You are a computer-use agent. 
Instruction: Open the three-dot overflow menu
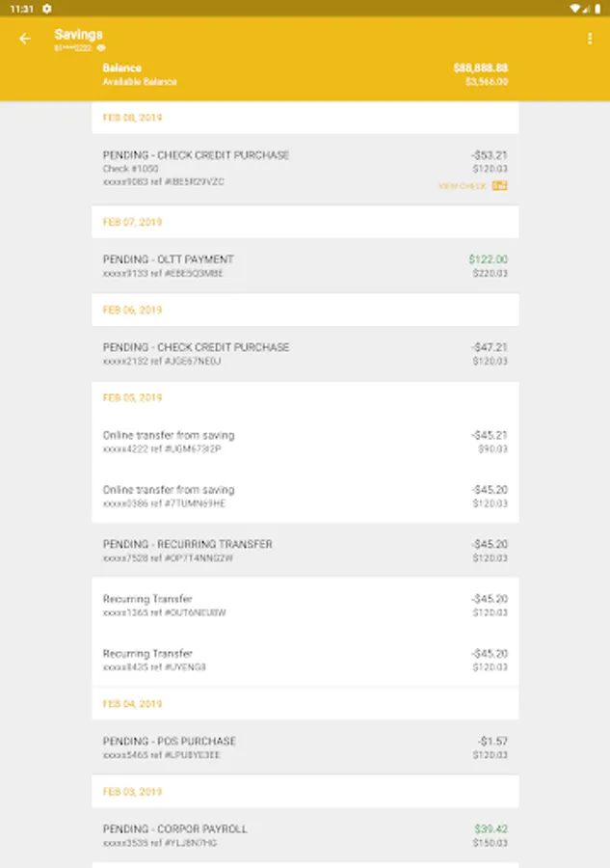coord(590,39)
